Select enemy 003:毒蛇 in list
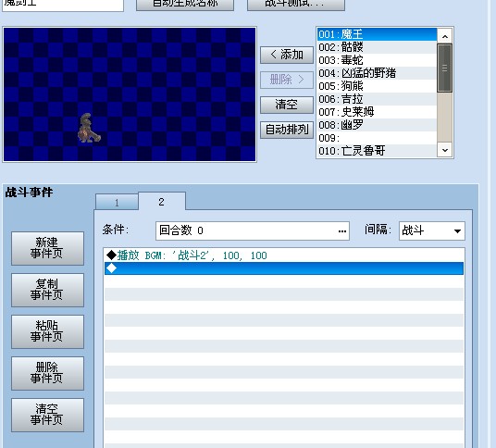 377,60
